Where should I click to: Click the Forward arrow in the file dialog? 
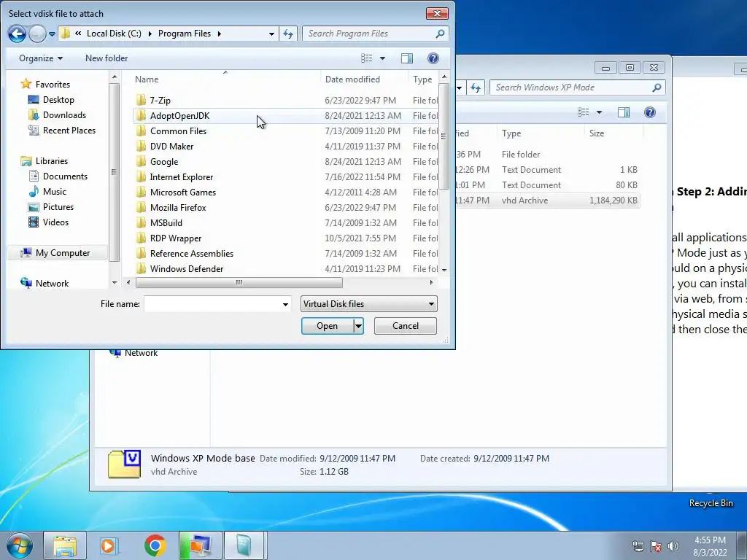(x=37, y=34)
